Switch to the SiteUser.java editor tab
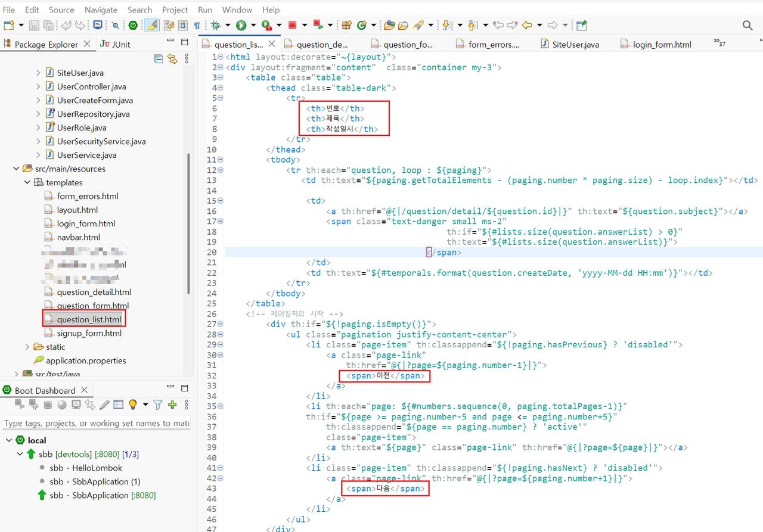The image size is (763, 532). point(569,44)
